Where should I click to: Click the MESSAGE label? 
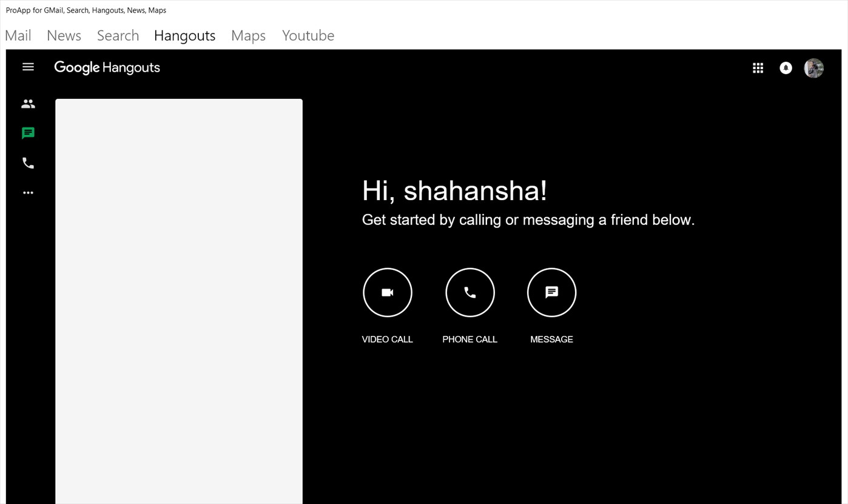pyautogui.click(x=551, y=340)
